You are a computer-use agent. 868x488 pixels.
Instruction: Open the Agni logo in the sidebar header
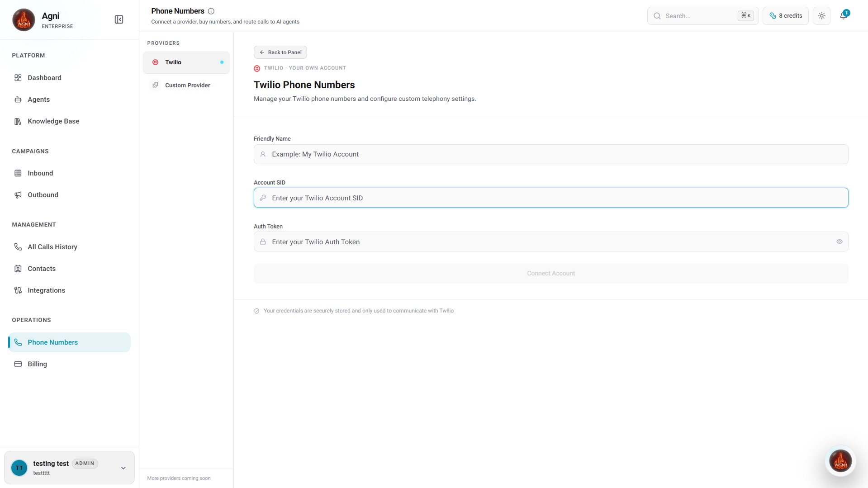tap(24, 20)
